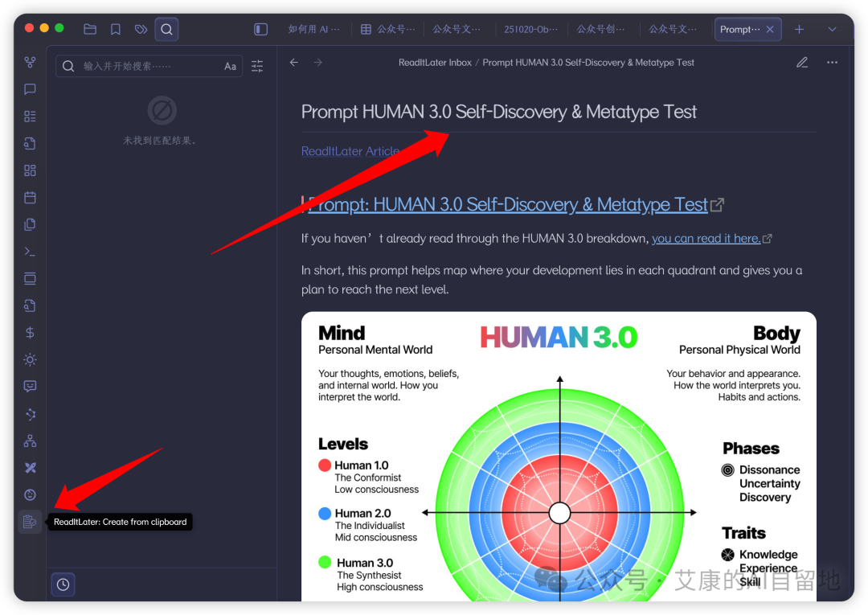Screen dimensions: 868x615
Task: Switch to the 如何用 AI tab
Action: pos(314,29)
